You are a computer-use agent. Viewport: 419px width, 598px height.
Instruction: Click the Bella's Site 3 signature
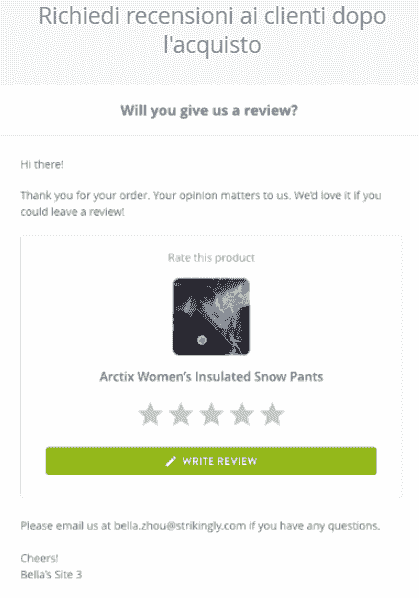tap(51, 575)
